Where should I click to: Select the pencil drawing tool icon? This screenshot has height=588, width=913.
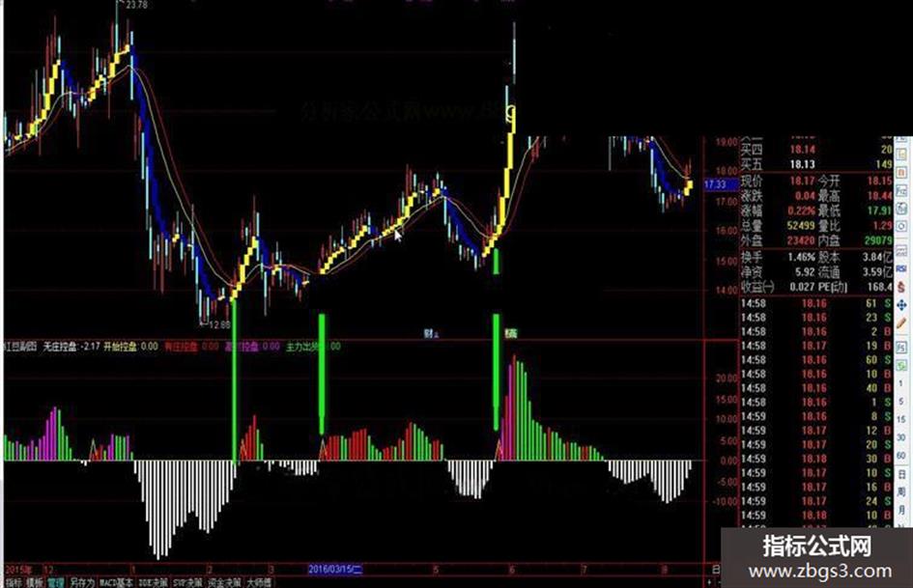pyautogui.click(x=901, y=323)
